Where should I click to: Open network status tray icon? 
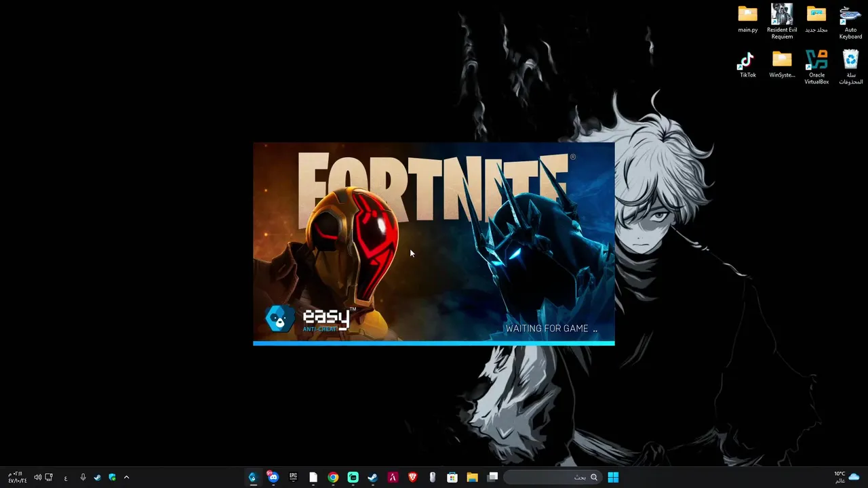click(49, 477)
